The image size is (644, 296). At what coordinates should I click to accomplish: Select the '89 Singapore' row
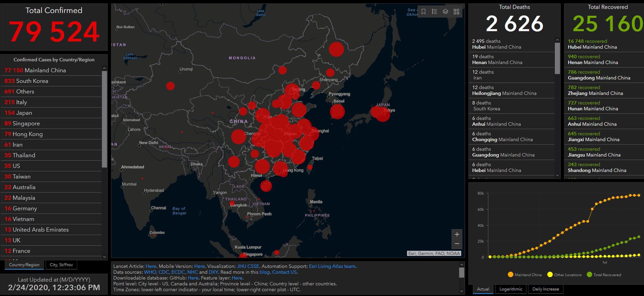[x=51, y=123]
